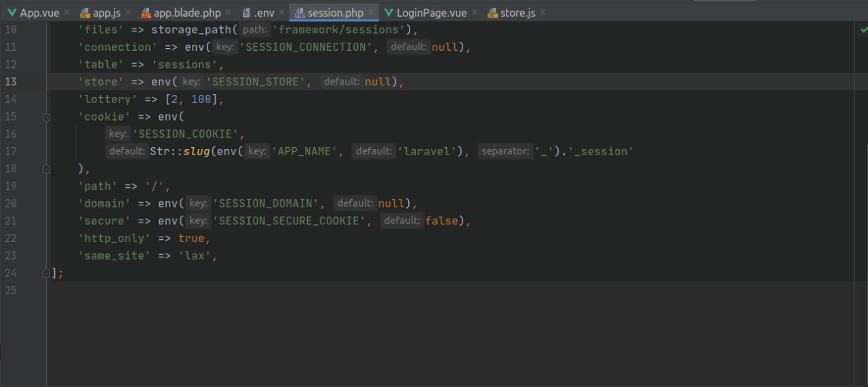Click the green inspection checkmark icon

[x=864, y=30]
